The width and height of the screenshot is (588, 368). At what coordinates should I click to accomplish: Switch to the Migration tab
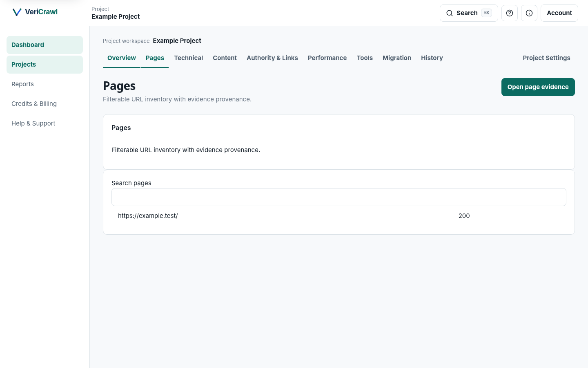pyautogui.click(x=397, y=58)
